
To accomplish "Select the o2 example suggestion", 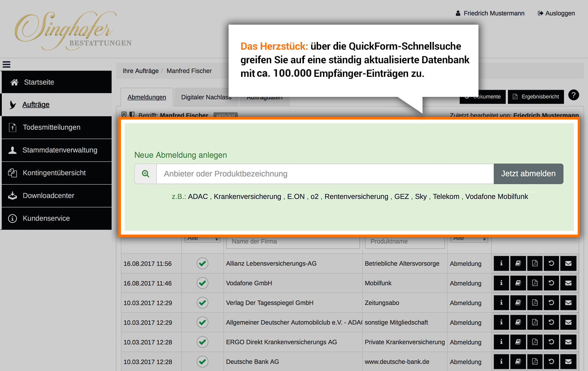I will pos(315,197).
